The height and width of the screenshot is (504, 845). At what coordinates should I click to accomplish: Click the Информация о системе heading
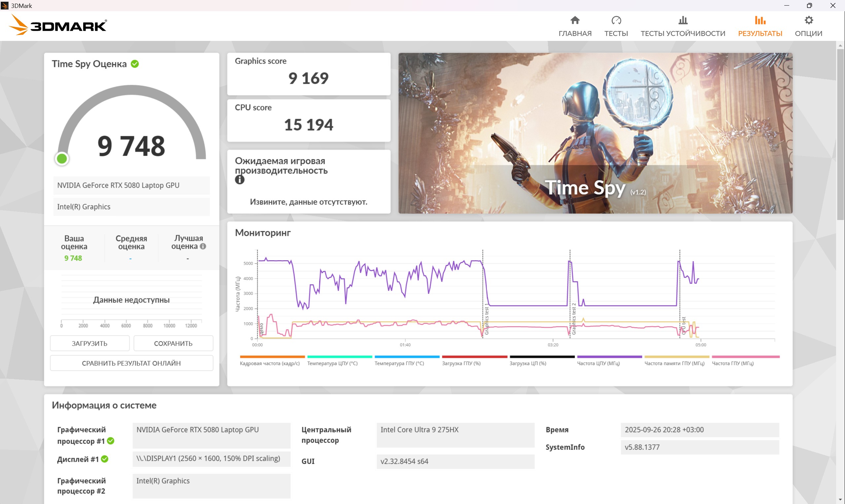pos(104,405)
